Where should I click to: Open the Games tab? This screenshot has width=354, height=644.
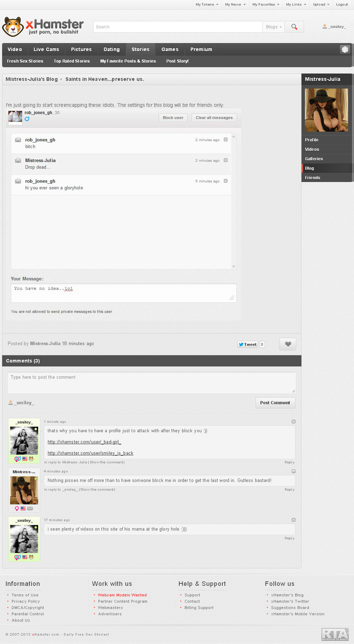170,49
